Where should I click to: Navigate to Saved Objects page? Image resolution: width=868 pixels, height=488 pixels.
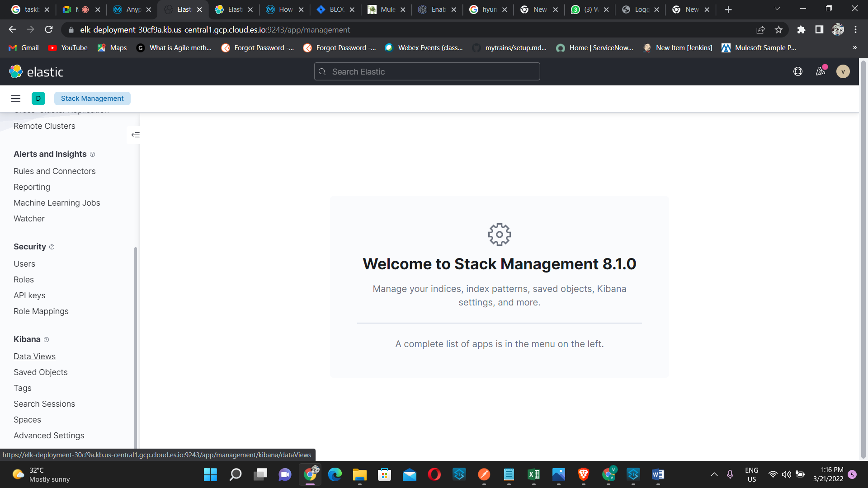41,372
